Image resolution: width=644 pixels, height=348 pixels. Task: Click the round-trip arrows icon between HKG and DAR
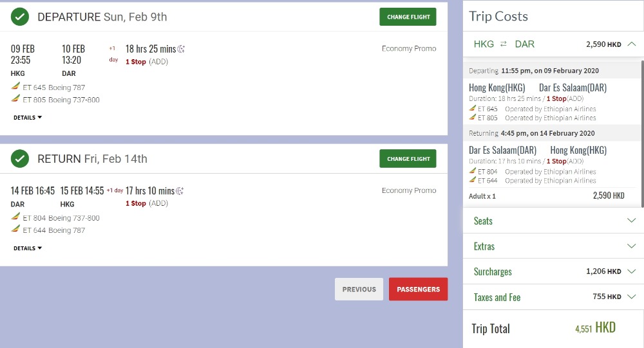[x=504, y=44]
